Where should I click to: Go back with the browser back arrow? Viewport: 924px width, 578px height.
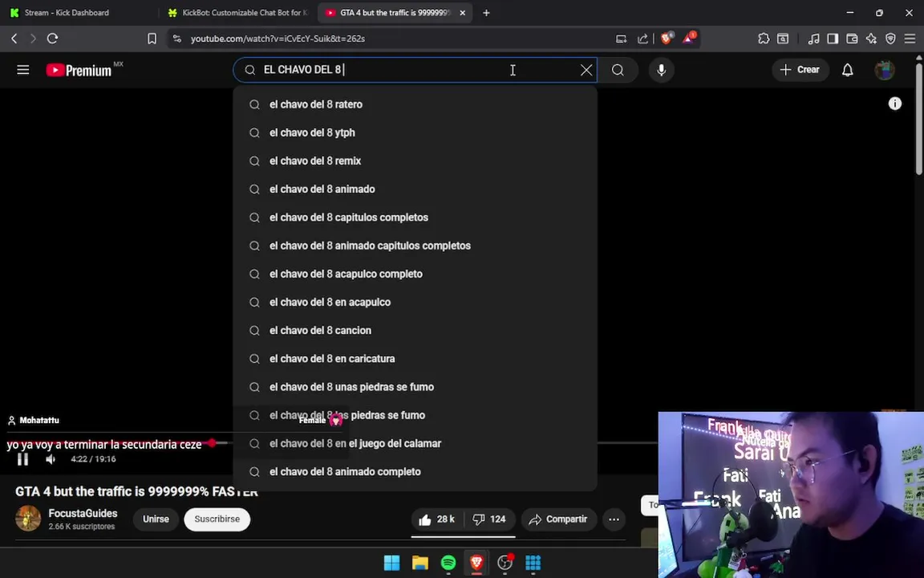(x=14, y=39)
